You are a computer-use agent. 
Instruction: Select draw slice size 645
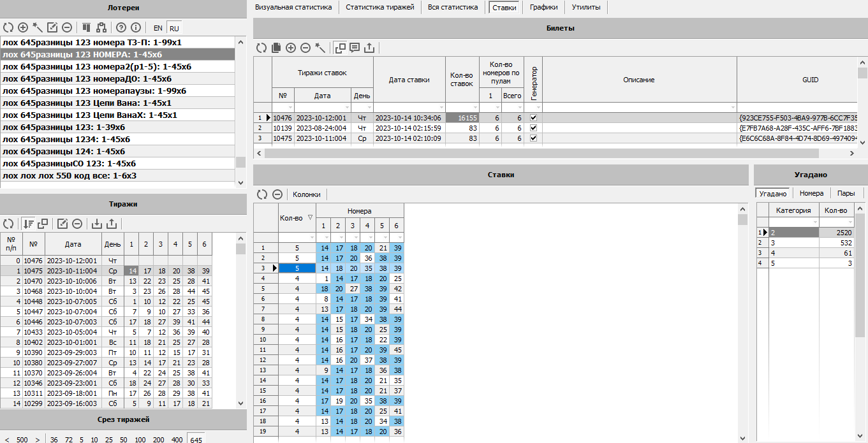pos(196,440)
